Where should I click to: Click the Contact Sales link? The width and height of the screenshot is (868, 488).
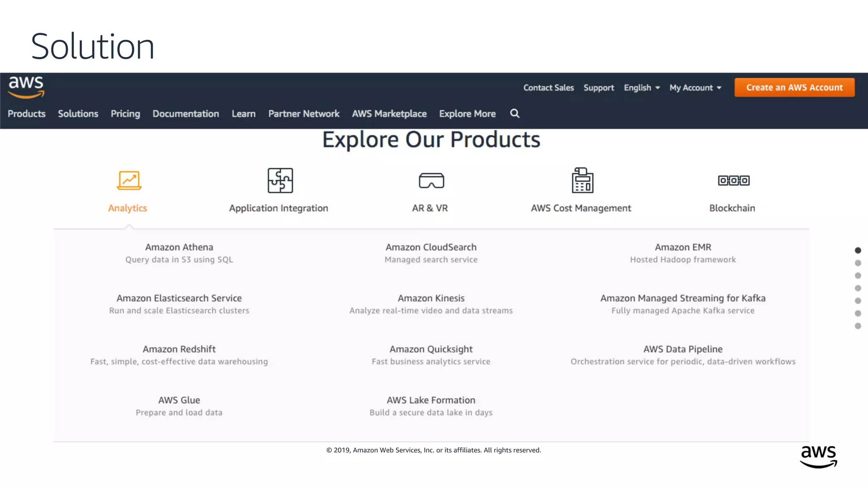click(548, 88)
